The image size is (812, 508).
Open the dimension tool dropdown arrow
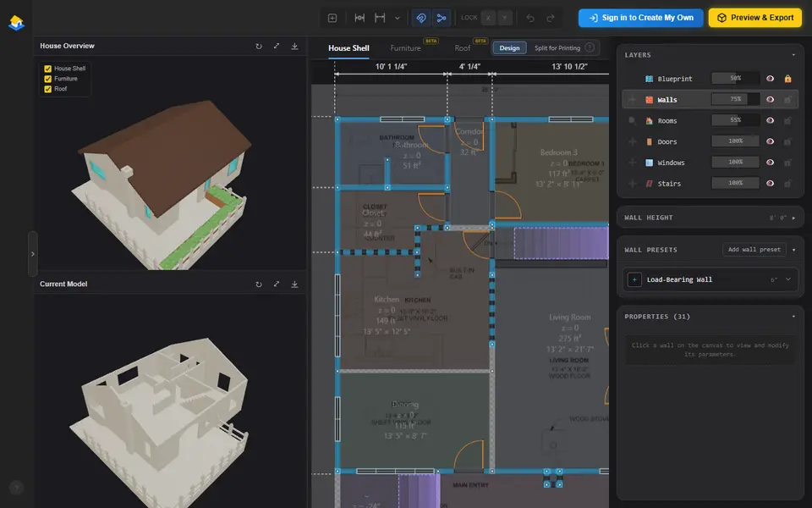click(x=398, y=18)
